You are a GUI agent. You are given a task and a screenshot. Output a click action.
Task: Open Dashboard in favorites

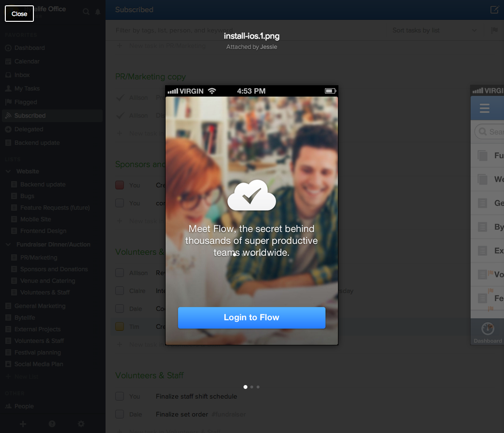tap(29, 48)
